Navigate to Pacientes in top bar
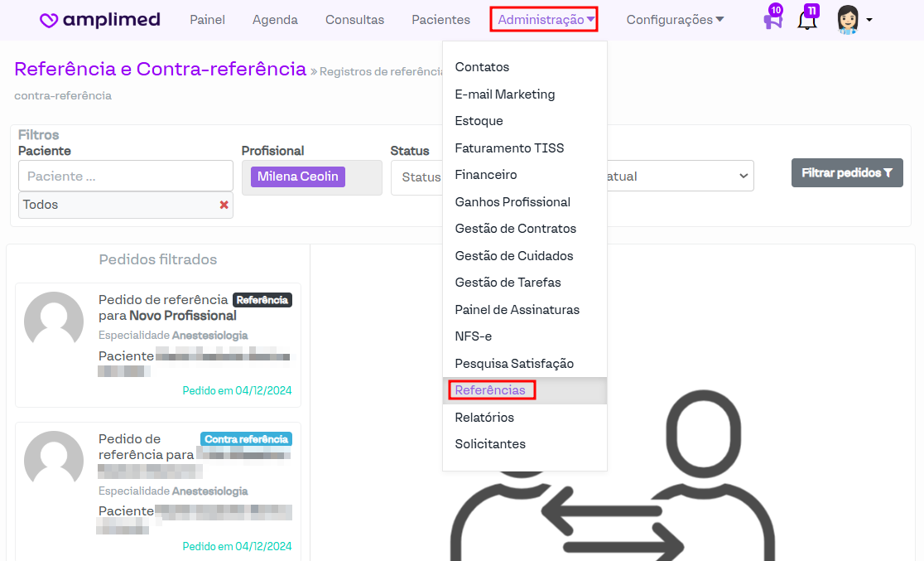924x561 pixels. 440,20
